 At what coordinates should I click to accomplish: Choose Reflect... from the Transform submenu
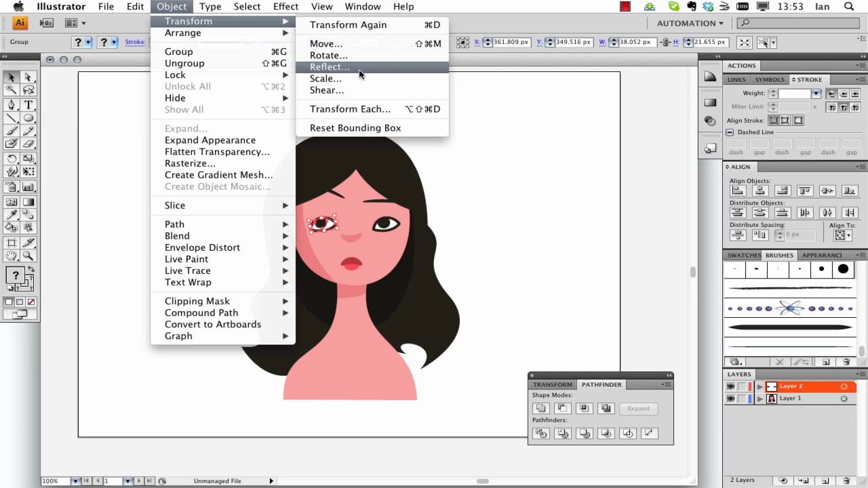click(330, 67)
